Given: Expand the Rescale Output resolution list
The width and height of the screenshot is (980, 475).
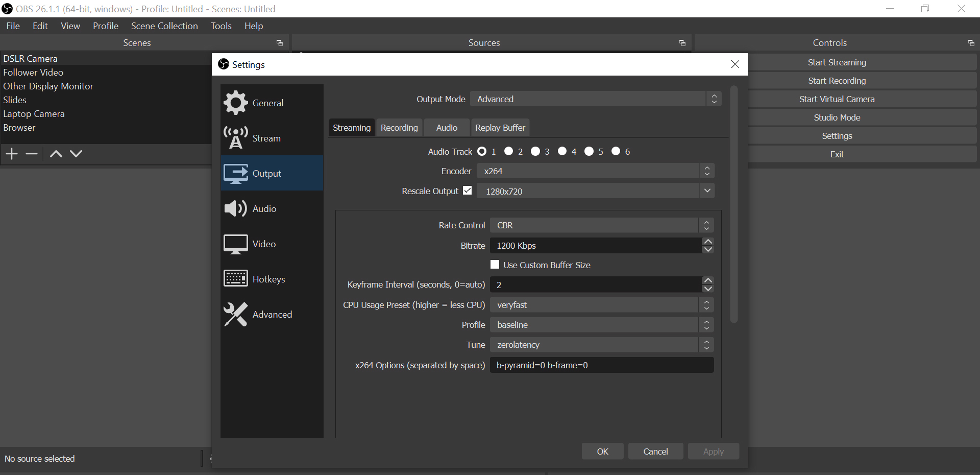Looking at the screenshot, I should coord(707,191).
